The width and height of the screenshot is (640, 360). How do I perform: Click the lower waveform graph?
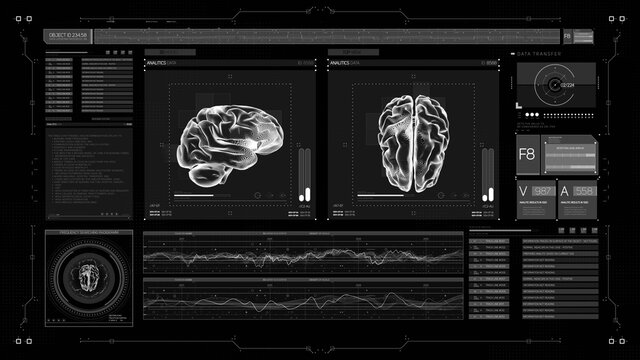click(303, 299)
